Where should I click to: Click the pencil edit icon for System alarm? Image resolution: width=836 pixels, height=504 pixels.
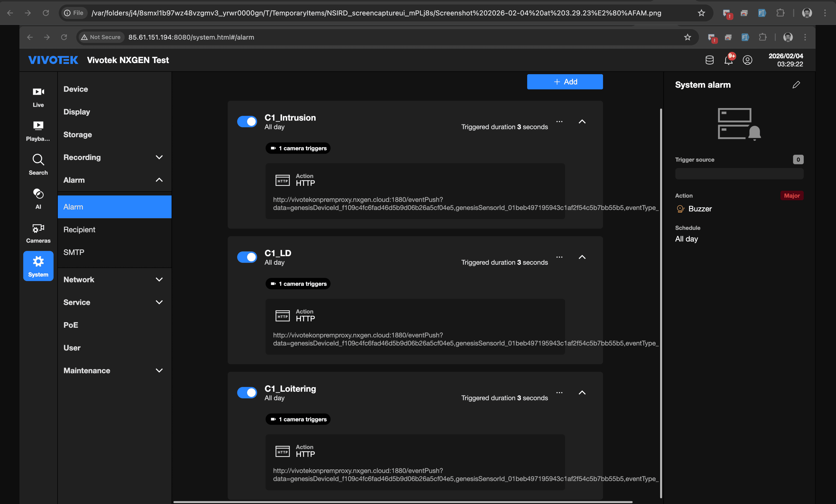[796, 85]
